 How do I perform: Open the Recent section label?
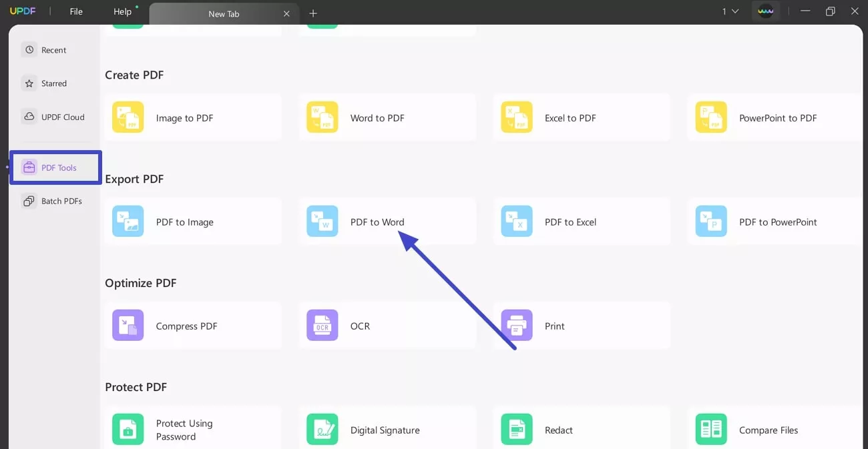point(54,50)
